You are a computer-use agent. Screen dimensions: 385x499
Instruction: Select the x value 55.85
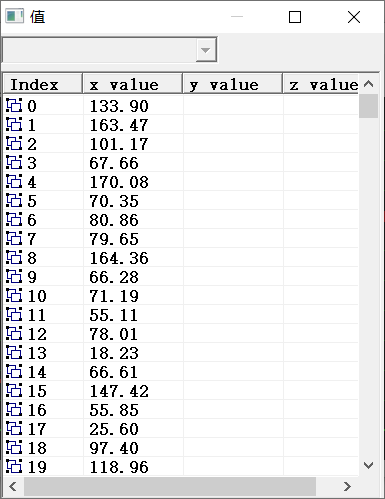[114, 410]
